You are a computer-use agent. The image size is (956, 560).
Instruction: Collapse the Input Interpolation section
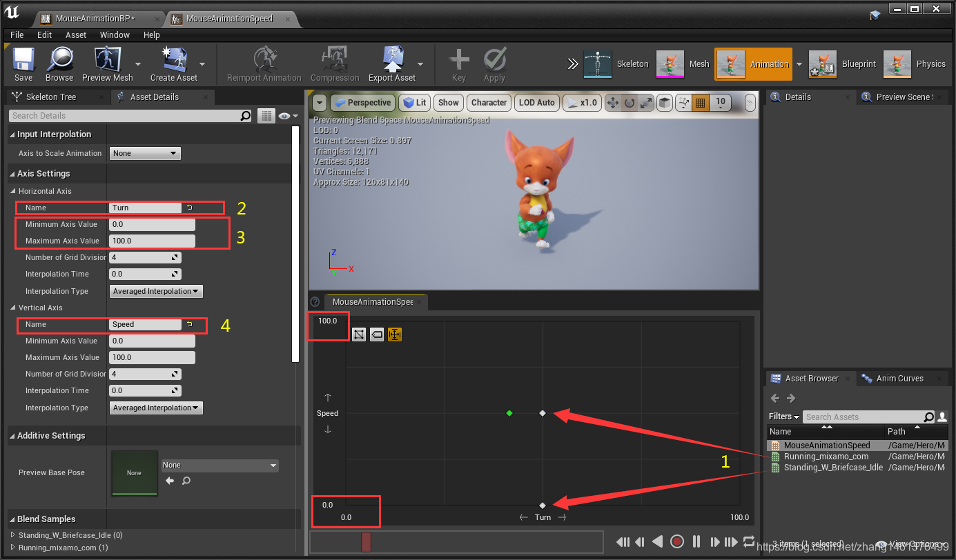[x=12, y=134]
